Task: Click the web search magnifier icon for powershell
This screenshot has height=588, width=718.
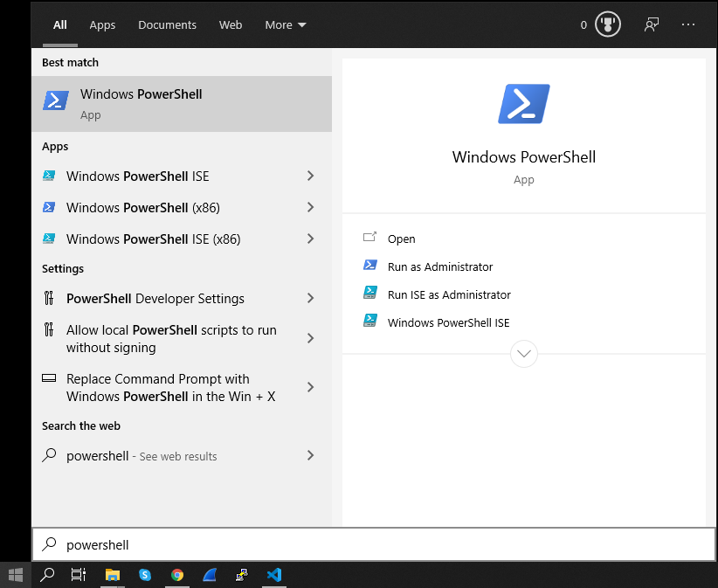Action: point(49,455)
